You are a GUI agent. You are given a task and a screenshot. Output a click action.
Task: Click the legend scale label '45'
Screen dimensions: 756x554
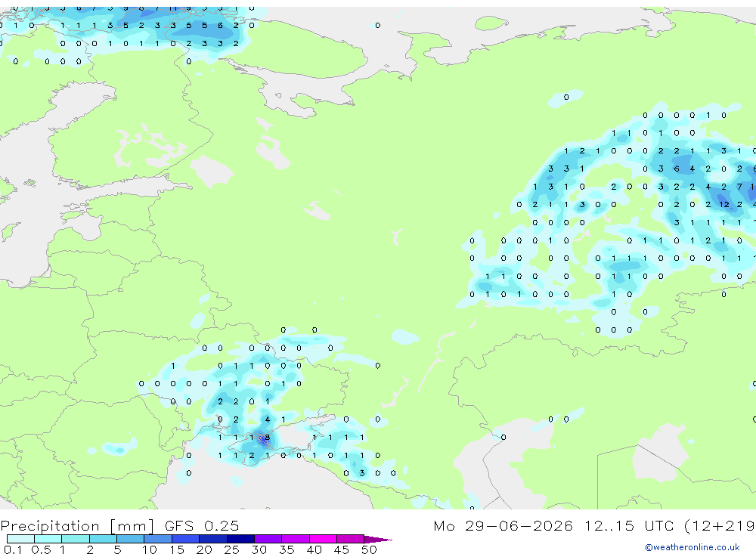342,549
